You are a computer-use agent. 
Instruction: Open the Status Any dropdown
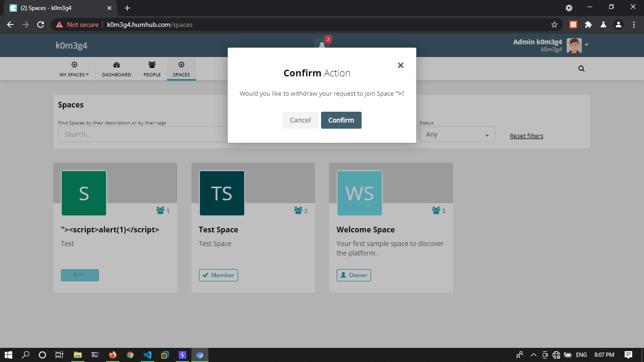(x=457, y=134)
